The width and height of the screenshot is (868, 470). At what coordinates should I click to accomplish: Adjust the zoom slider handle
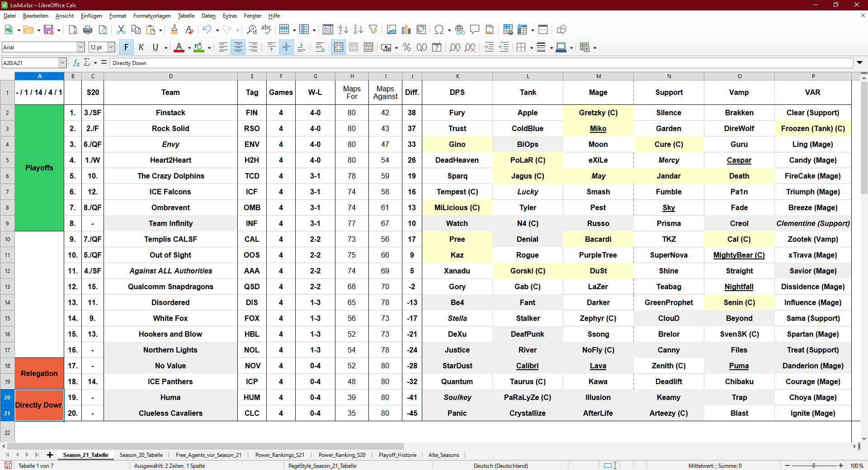(x=814, y=465)
